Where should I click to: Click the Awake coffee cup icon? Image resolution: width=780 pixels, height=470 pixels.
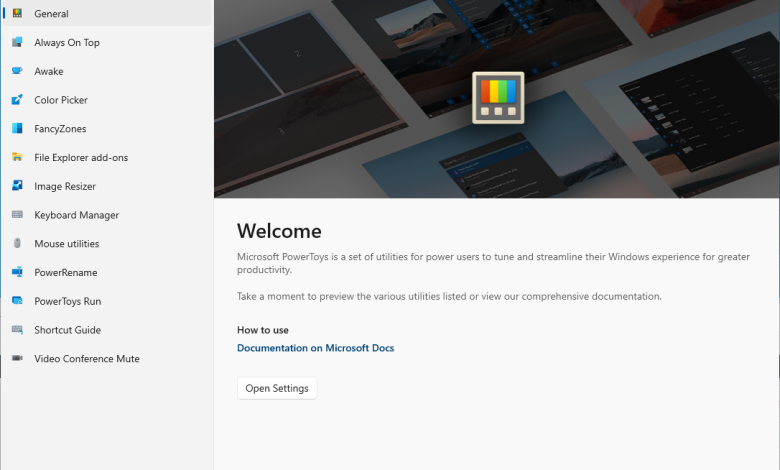pos(17,71)
